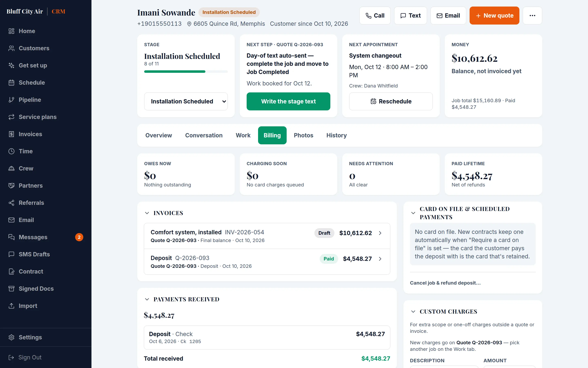The width and height of the screenshot is (588, 368).
Task: Open the Import page
Action: pos(46,306)
